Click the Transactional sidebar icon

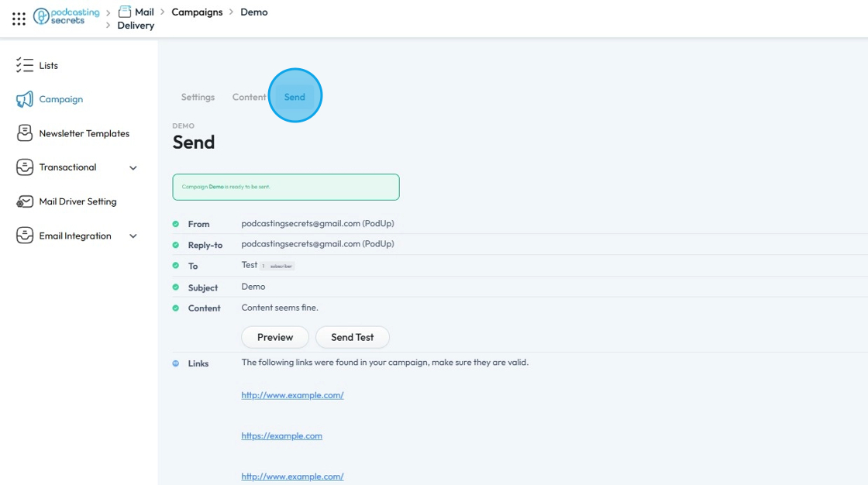pos(24,167)
